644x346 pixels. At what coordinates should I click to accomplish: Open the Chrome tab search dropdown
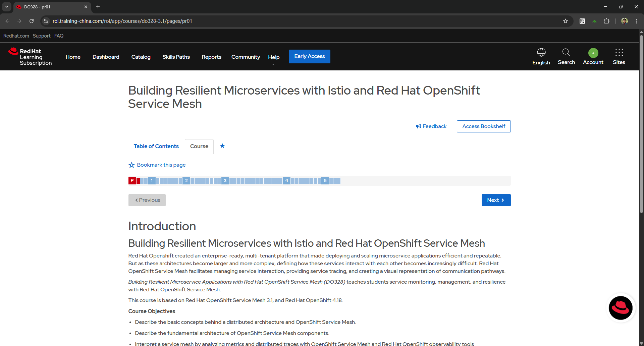click(6, 7)
